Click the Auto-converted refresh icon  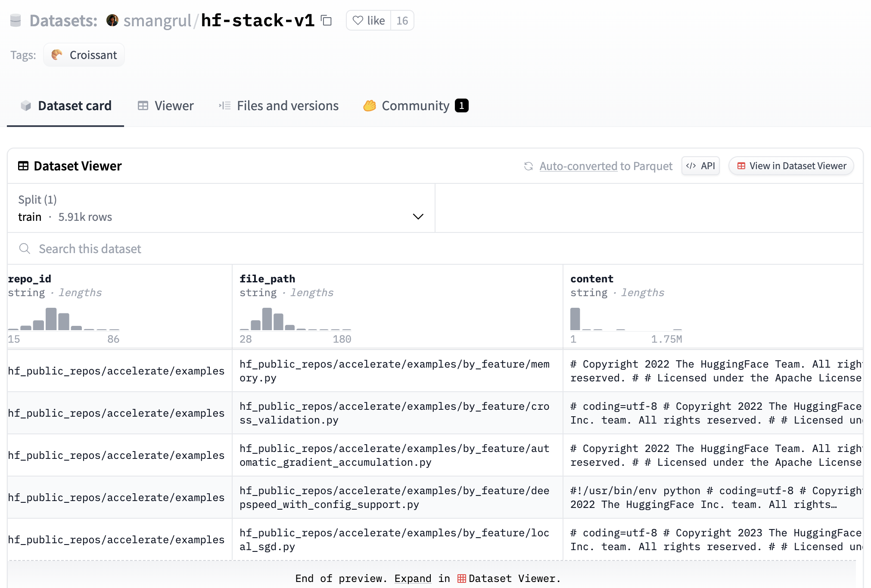529,166
